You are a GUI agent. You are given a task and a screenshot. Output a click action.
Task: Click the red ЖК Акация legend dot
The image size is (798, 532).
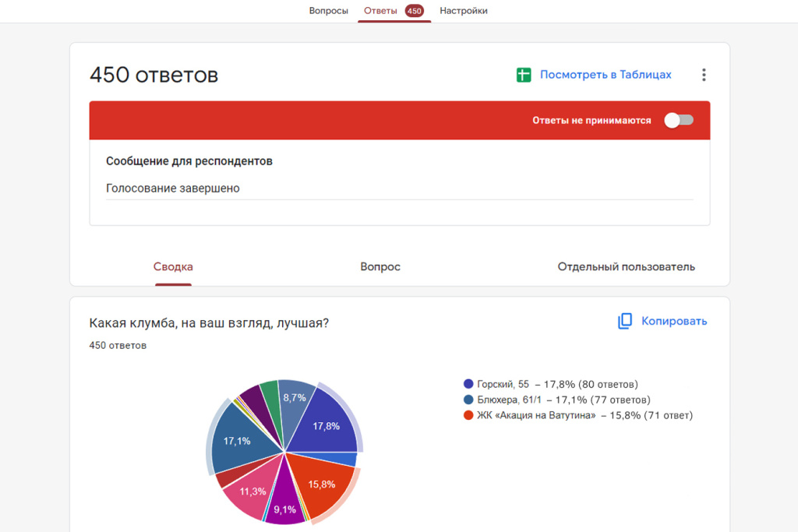(x=468, y=415)
